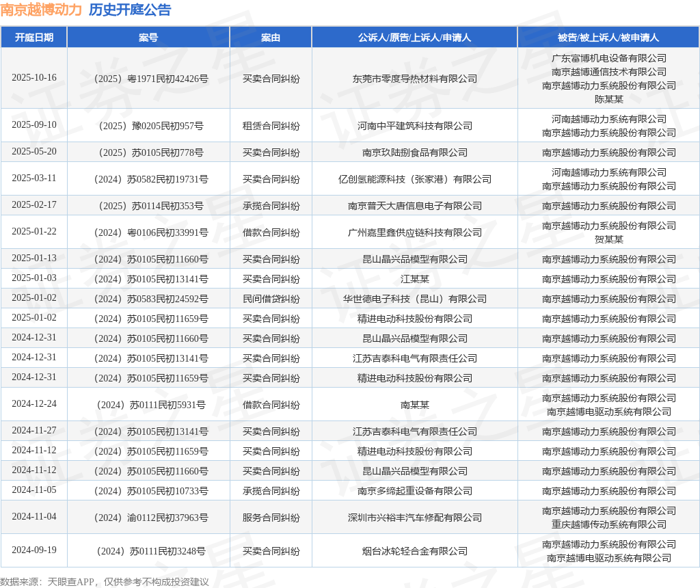
Task: Click date cell 2025-03-11
Action: tap(34, 178)
